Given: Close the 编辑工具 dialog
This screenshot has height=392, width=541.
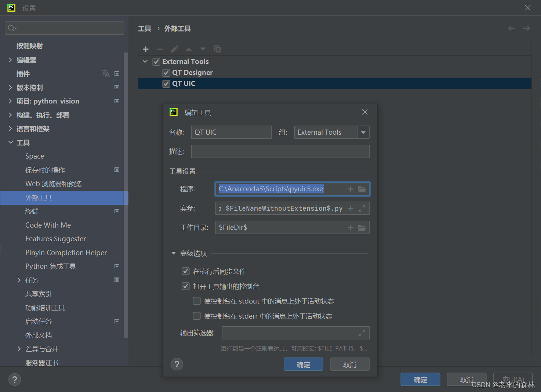Looking at the screenshot, I should click(x=365, y=112).
